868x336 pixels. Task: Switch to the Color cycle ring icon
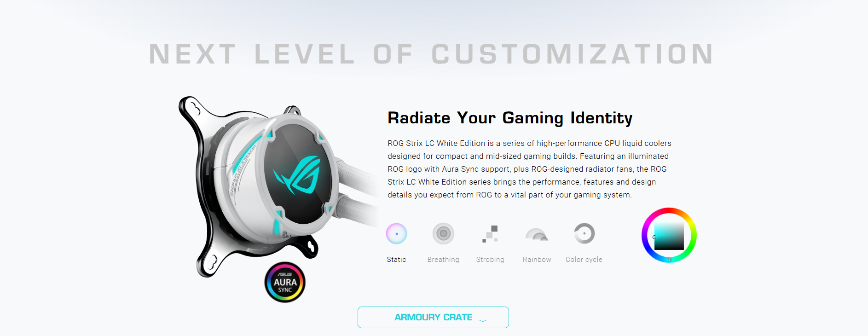pos(584,234)
